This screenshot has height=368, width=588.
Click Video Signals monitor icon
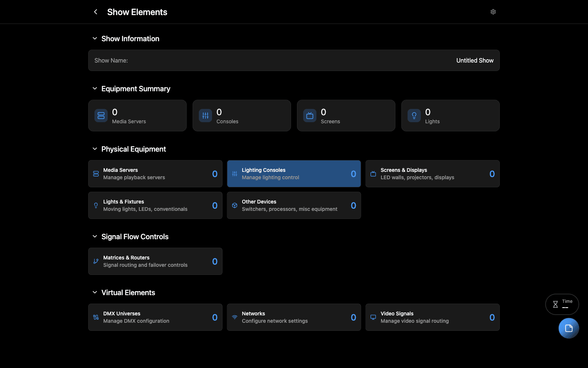[x=373, y=317]
